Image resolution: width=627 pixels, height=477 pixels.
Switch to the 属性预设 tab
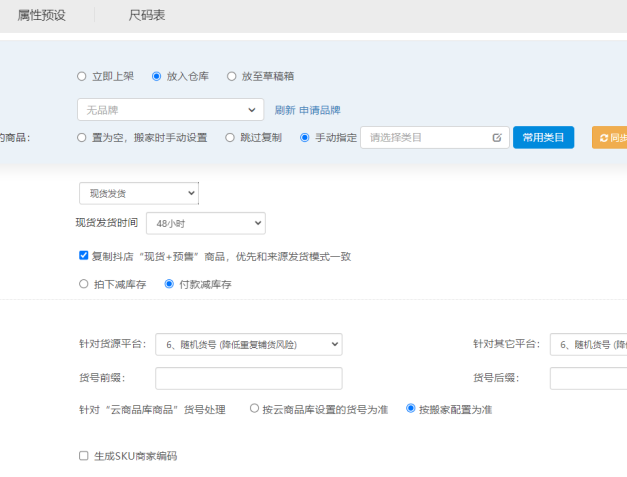(x=41, y=15)
